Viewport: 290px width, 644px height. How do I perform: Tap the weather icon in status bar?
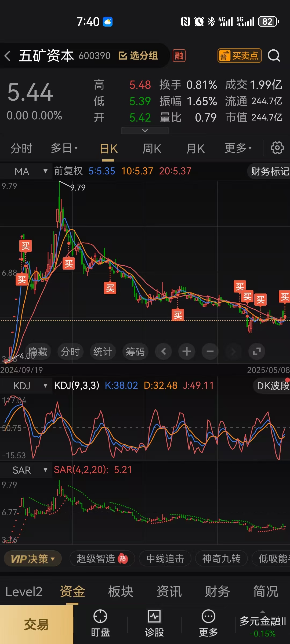[108, 22]
